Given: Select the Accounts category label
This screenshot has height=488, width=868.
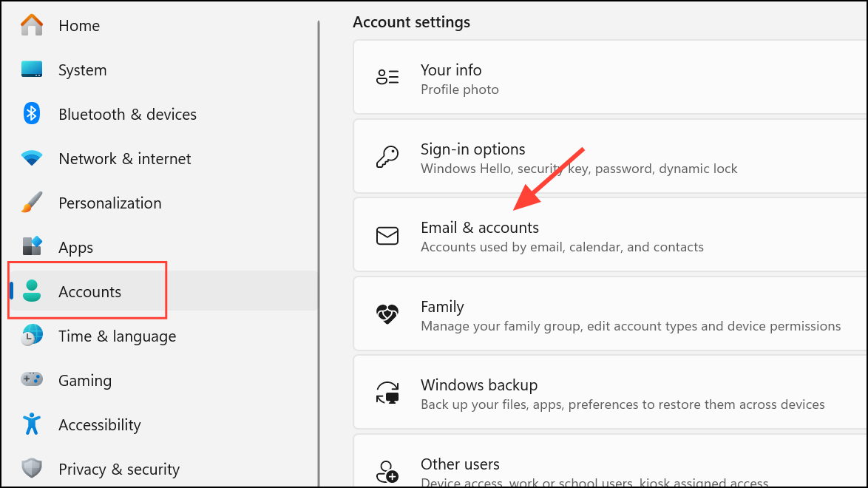Looking at the screenshot, I should [89, 291].
